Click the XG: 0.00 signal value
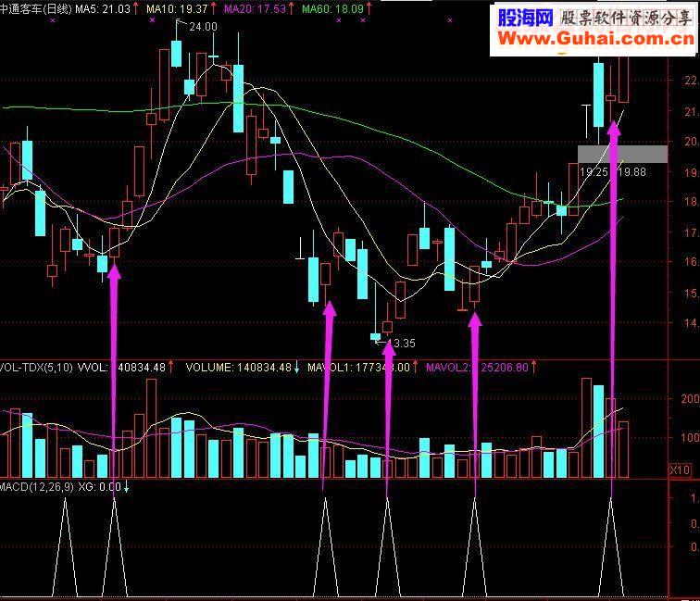700x601 pixels. 100,487
